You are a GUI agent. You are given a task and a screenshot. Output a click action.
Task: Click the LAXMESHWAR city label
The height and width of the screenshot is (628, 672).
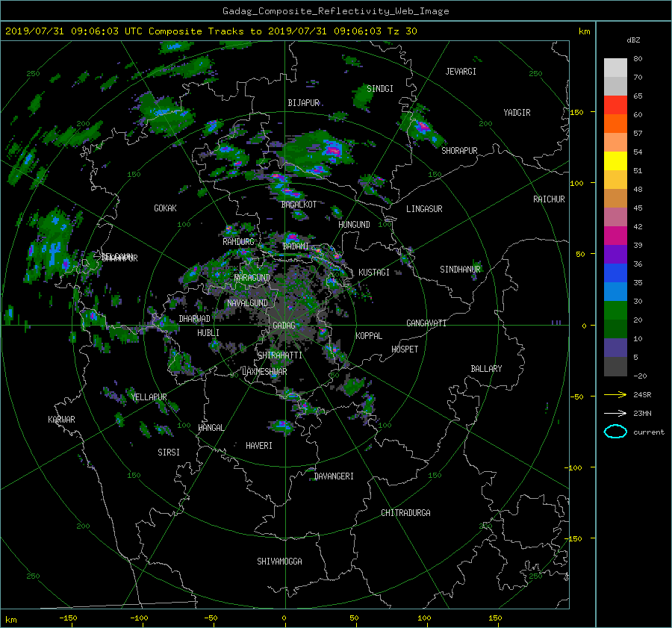click(x=264, y=372)
